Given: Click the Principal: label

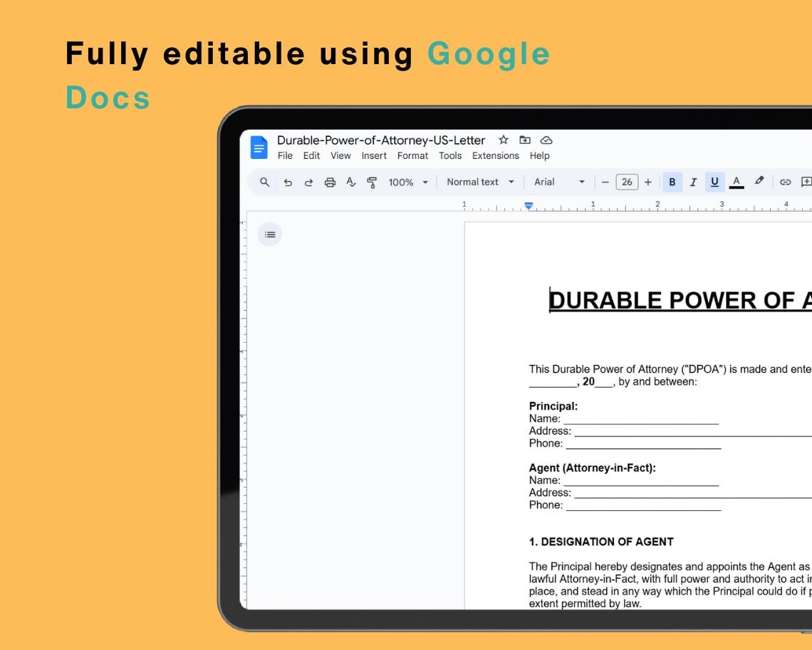Looking at the screenshot, I should 553,406.
